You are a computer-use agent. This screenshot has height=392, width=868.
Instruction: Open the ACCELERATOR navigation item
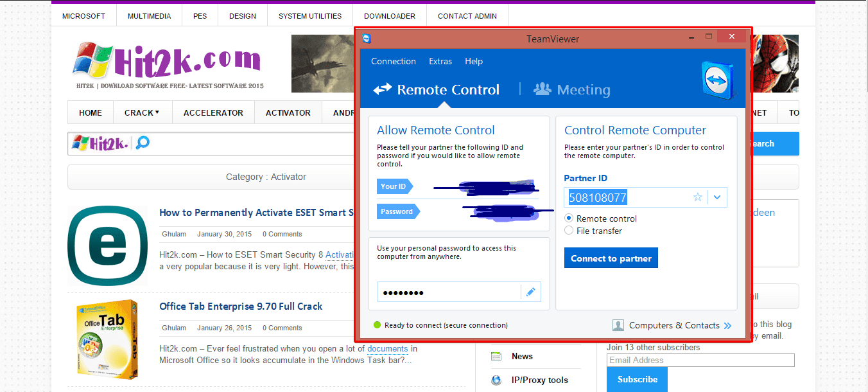pos(213,112)
